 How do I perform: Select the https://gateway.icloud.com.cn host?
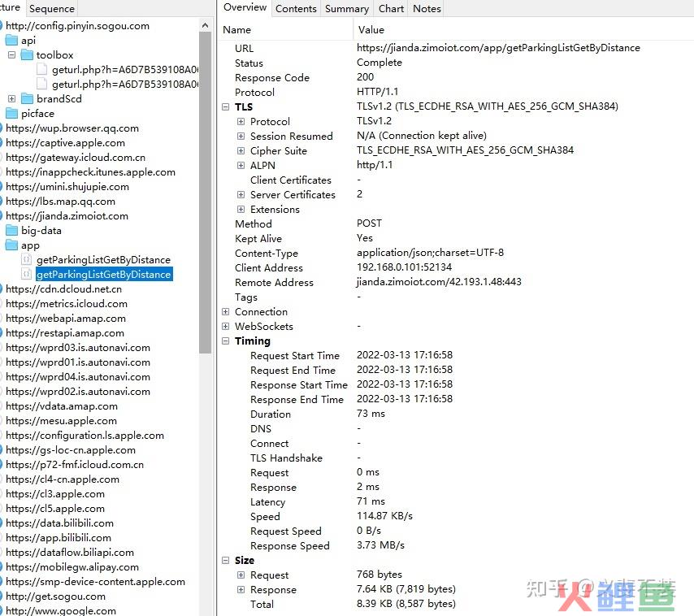(x=76, y=158)
